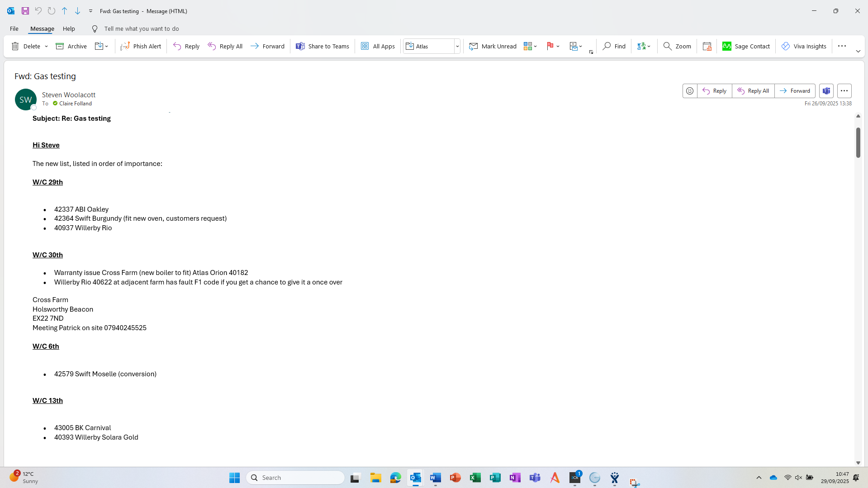
Task: Click the calendar chart add-in icon
Action: point(707,46)
